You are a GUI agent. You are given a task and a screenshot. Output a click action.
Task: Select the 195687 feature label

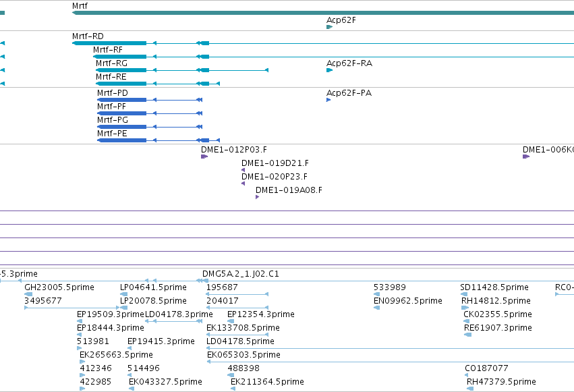click(222, 287)
